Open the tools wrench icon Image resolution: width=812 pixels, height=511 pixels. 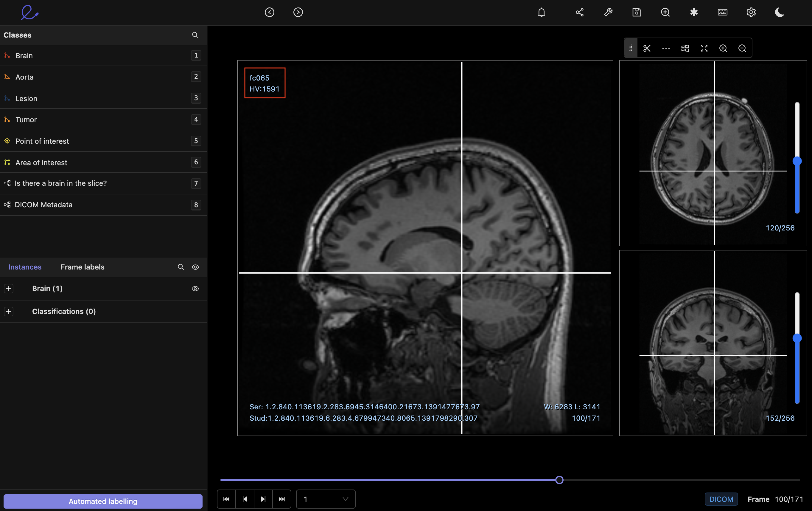coord(608,12)
